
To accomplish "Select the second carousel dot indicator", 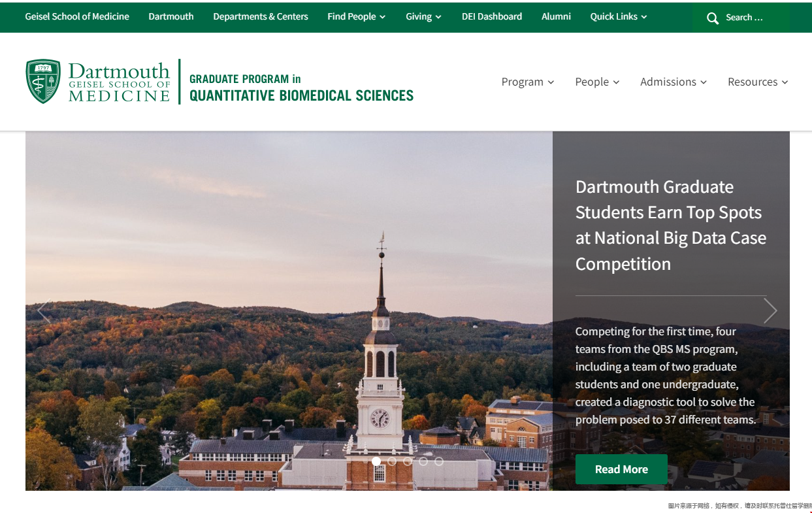I will (392, 461).
